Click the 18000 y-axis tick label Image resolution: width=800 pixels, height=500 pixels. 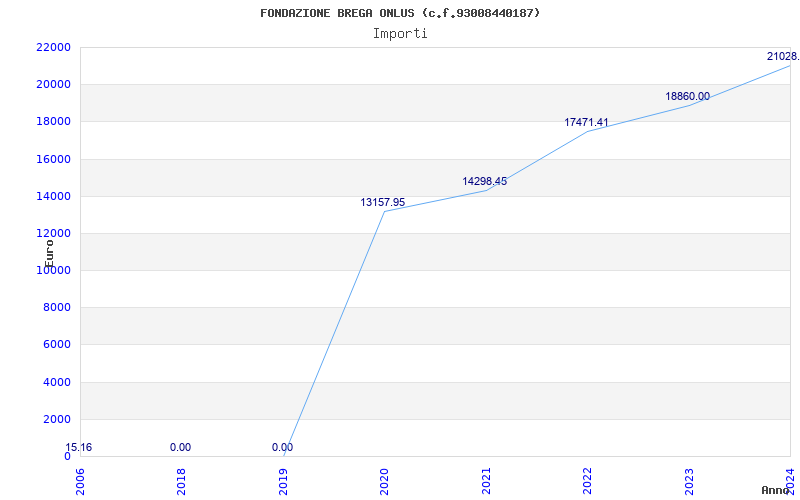[53, 122]
